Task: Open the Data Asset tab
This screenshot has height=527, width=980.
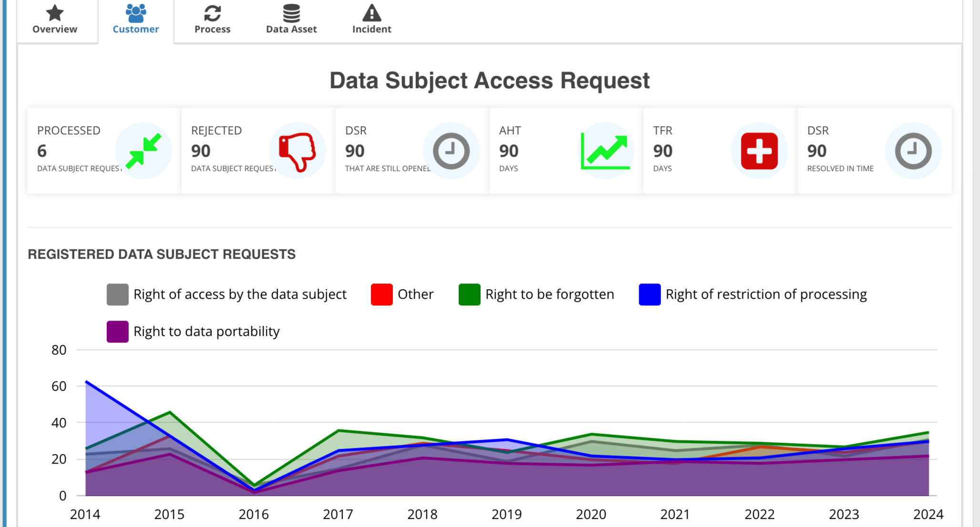Action: [x=290, y=20]
